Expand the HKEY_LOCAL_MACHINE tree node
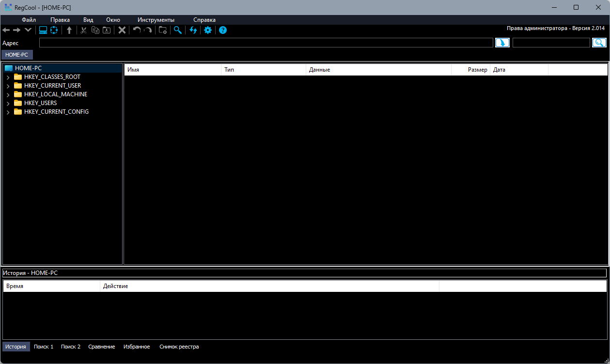This screenshot has height=364, width=610. (8, 95)
